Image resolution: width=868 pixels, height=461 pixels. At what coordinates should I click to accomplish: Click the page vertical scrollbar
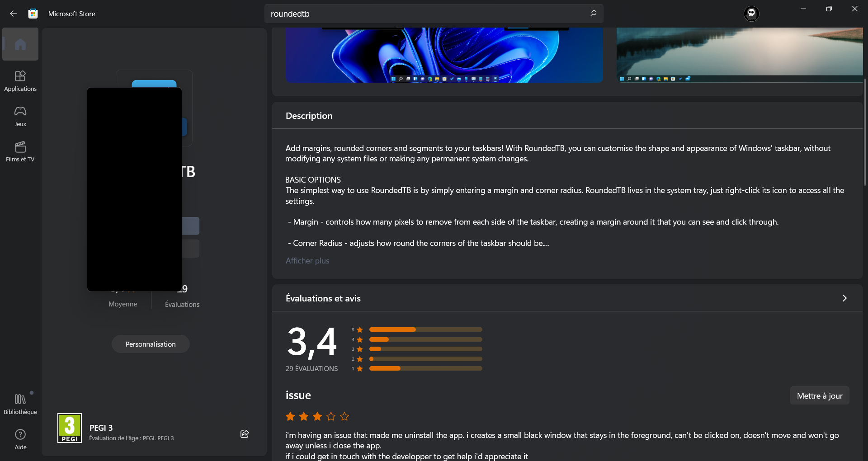[865, 132]
